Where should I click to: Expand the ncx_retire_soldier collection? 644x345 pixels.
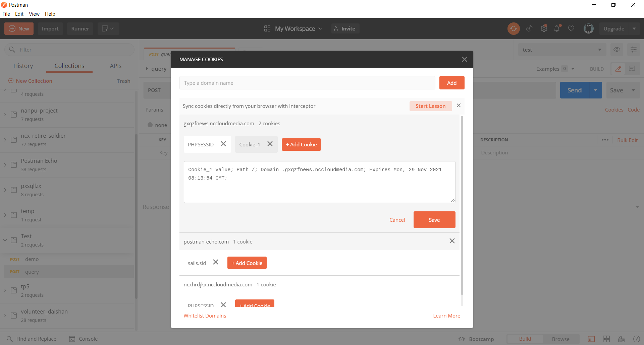5,140
